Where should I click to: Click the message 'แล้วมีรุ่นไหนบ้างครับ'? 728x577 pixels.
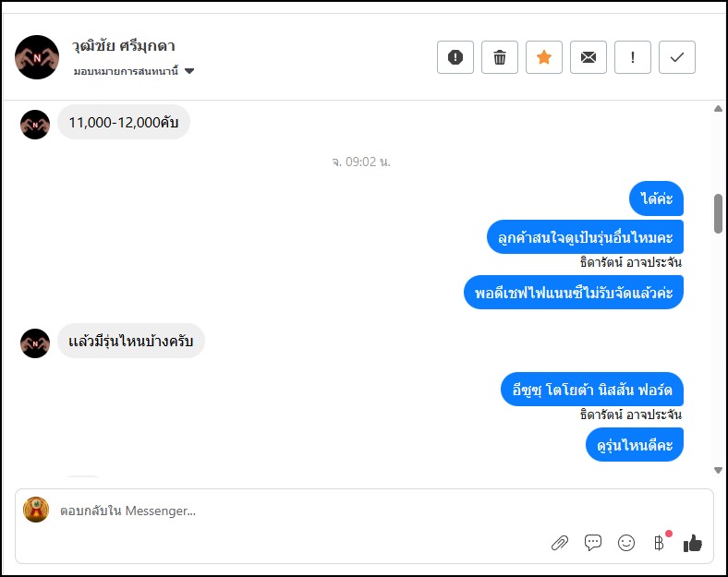pyautogui.click(x=130, y=342)
